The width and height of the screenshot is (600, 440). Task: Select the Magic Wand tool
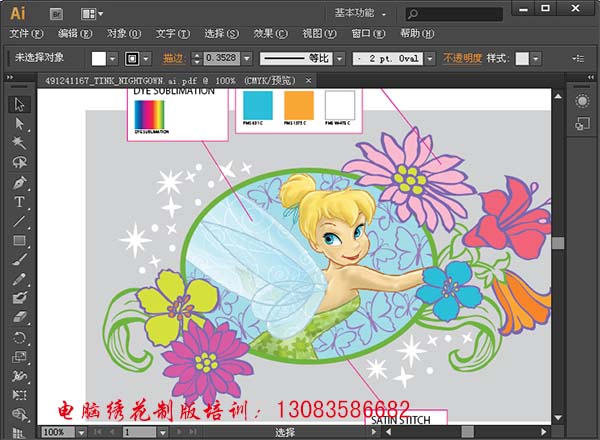(x=19, y=143)
